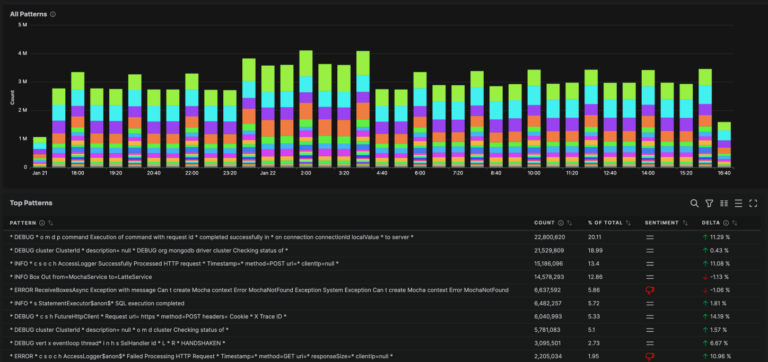Click the PATTERN column header label
Image resolution: width=768 pixels, height=362 pixels.
tap(23, 223)
